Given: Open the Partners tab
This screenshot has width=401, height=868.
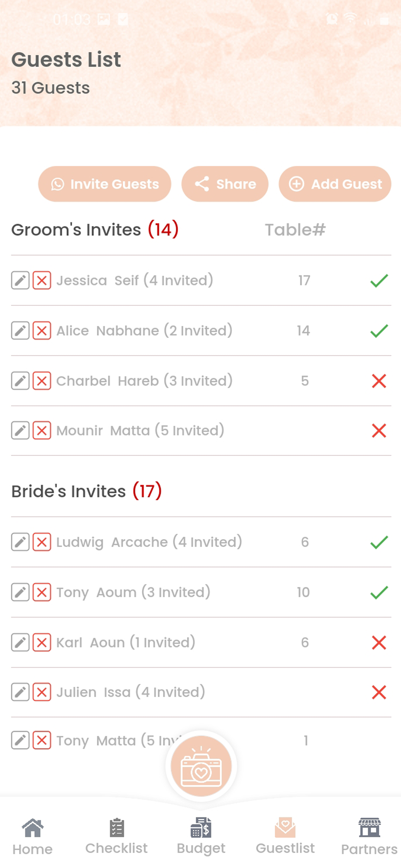Looking at the screenshot, I should tap(369, 837).
